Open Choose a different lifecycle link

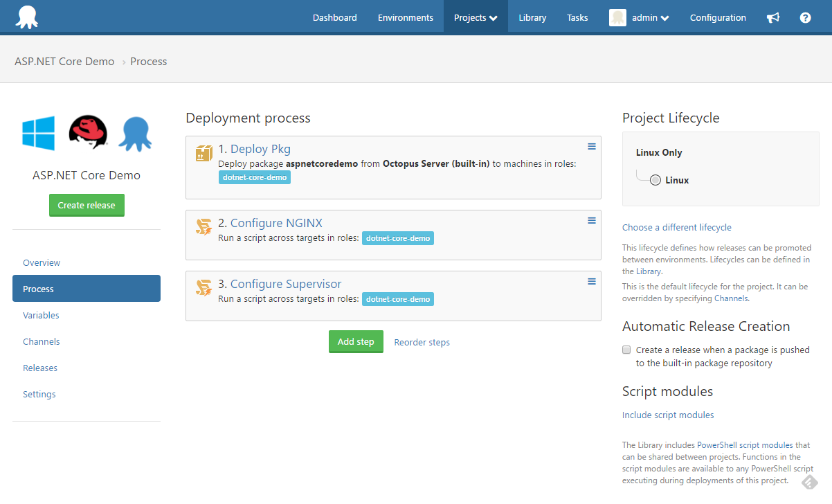[676, 227]
